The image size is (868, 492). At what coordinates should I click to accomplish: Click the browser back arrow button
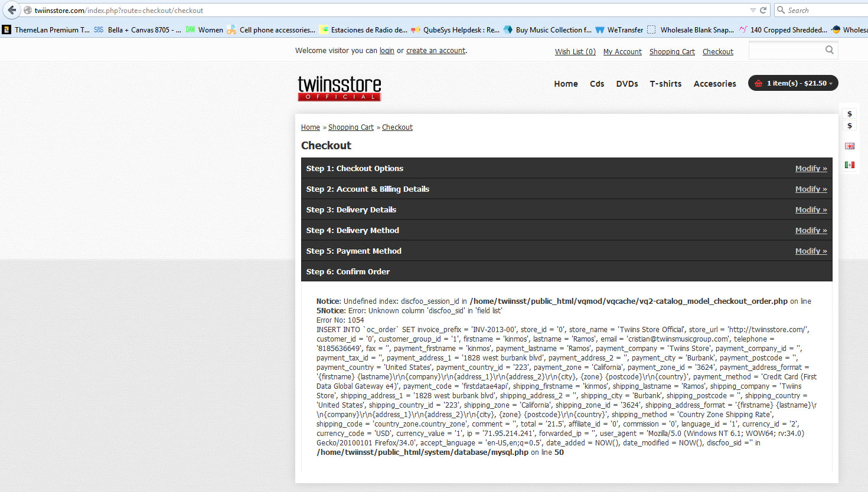12,10
